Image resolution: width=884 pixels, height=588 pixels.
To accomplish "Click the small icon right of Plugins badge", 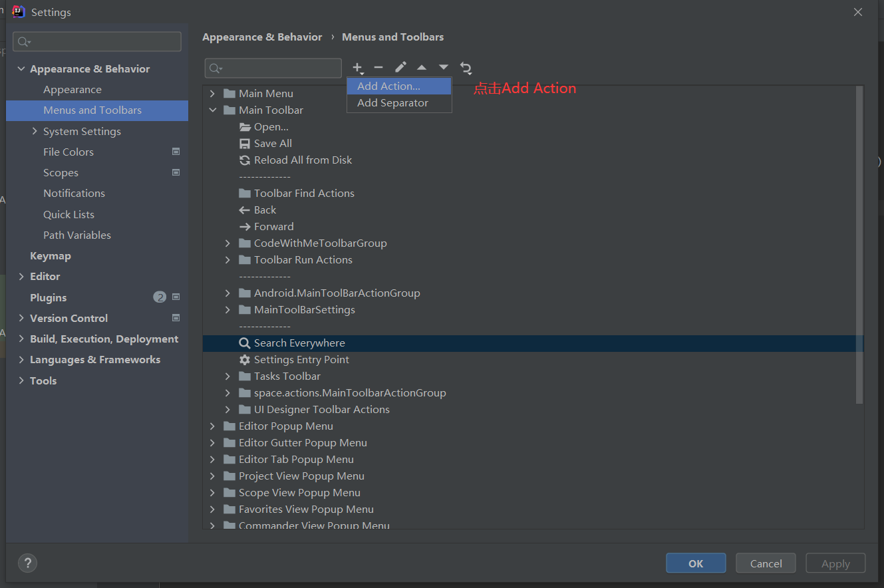I will tap(176, 297).
